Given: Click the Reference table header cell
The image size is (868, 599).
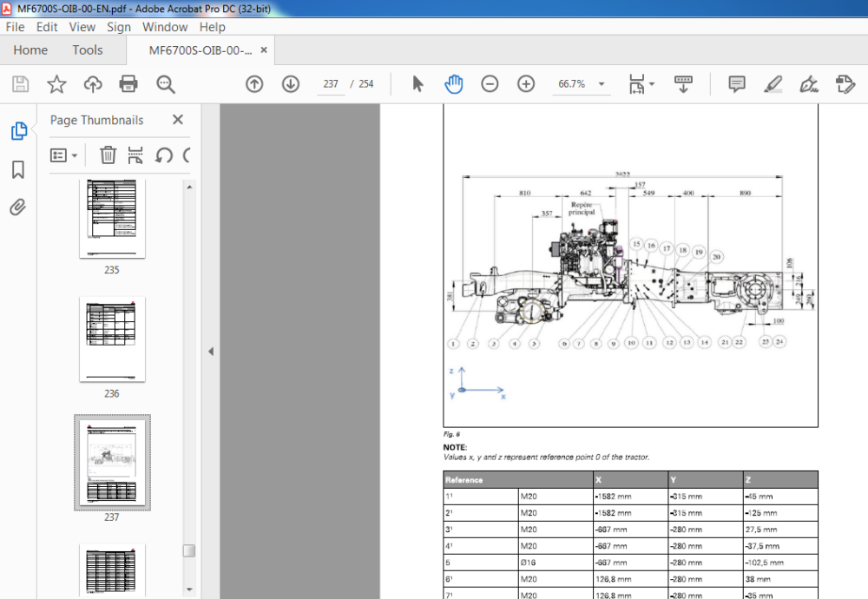Looking at the screenshot, I should (x=518, y=480).
